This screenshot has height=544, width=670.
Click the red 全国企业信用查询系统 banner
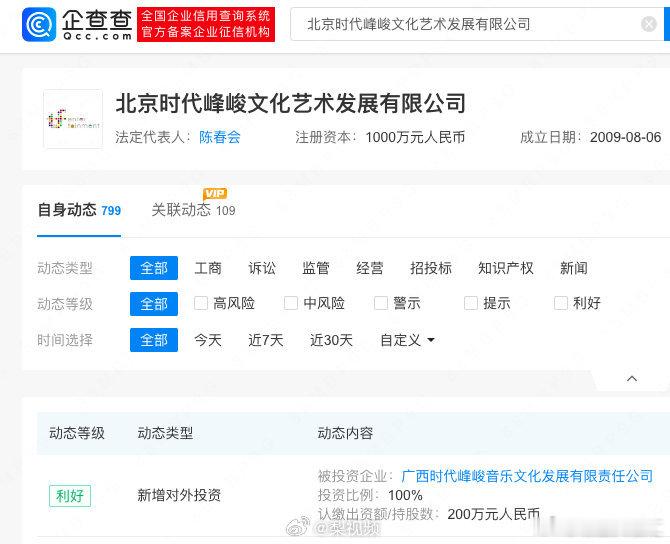pyautogui.click(x=206, y=24)
